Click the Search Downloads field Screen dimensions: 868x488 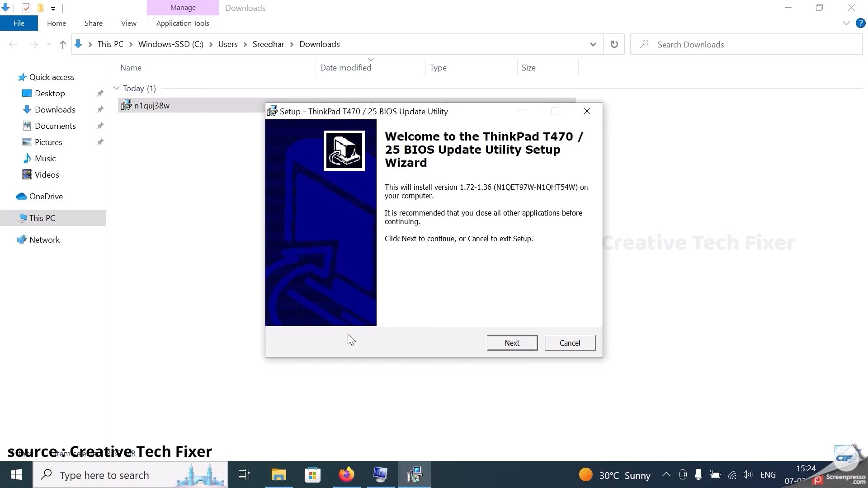tap(746, 44)
